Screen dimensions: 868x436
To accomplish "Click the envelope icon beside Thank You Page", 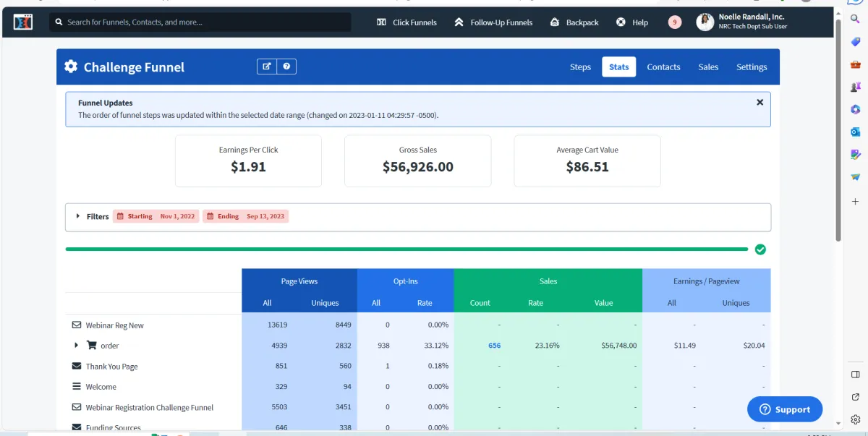I will [77, 367].
